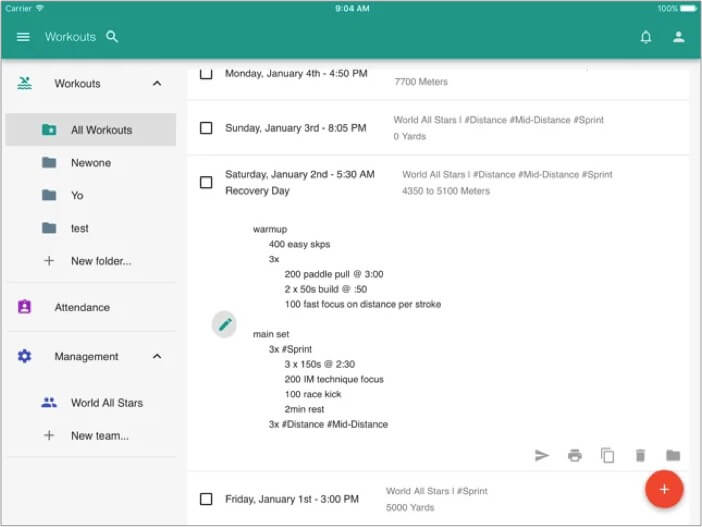Click the plus icon beside New team

49,435
